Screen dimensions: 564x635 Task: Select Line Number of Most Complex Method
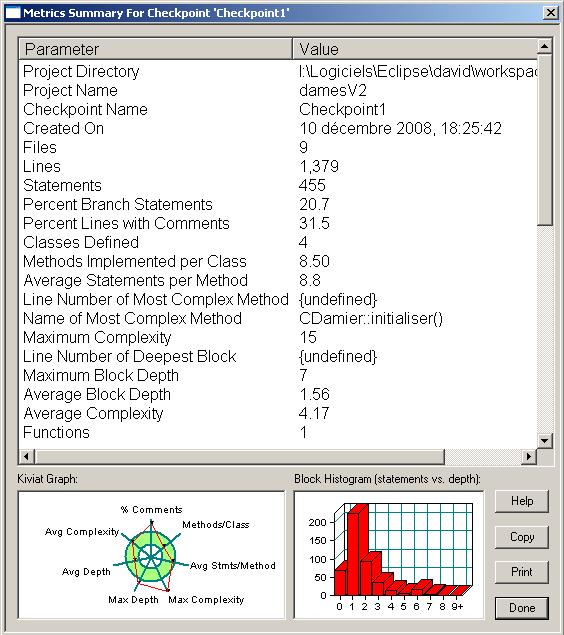(x=278, y=300)
